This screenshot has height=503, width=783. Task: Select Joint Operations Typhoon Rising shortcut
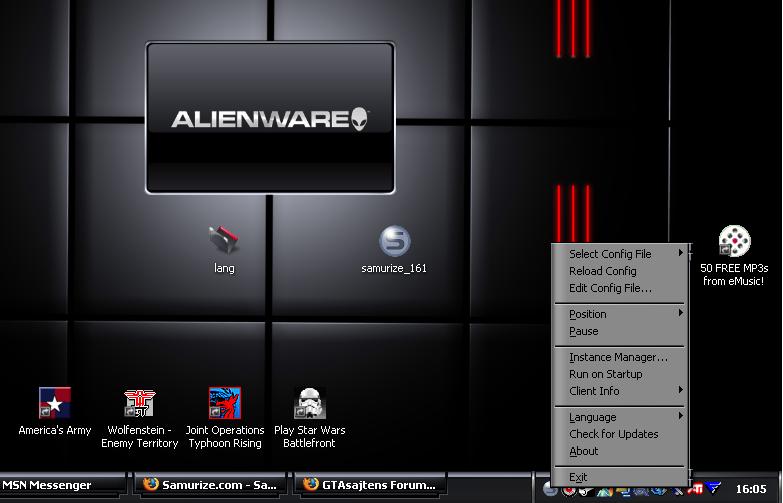click(x=224, y=404)
